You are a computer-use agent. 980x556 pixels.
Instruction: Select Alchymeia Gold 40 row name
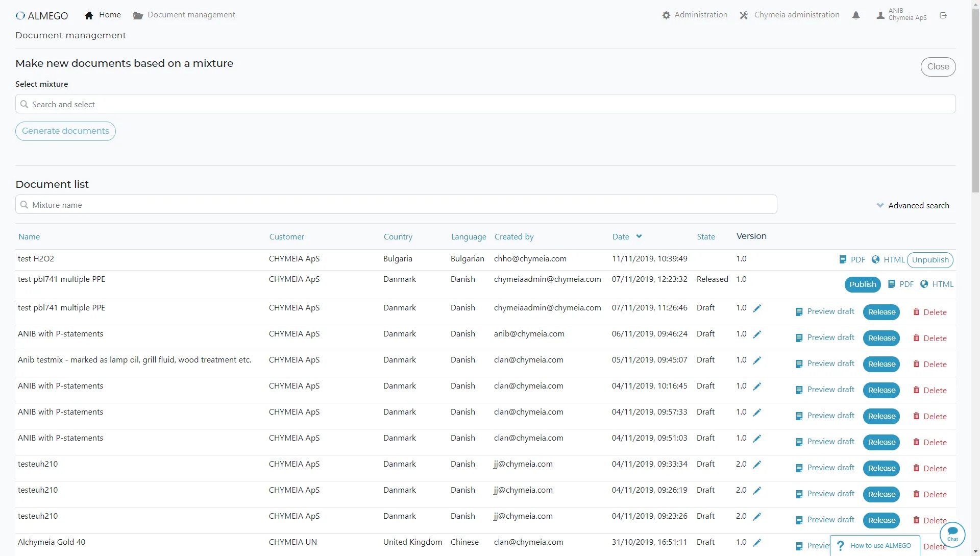click(x=52, y=542)
